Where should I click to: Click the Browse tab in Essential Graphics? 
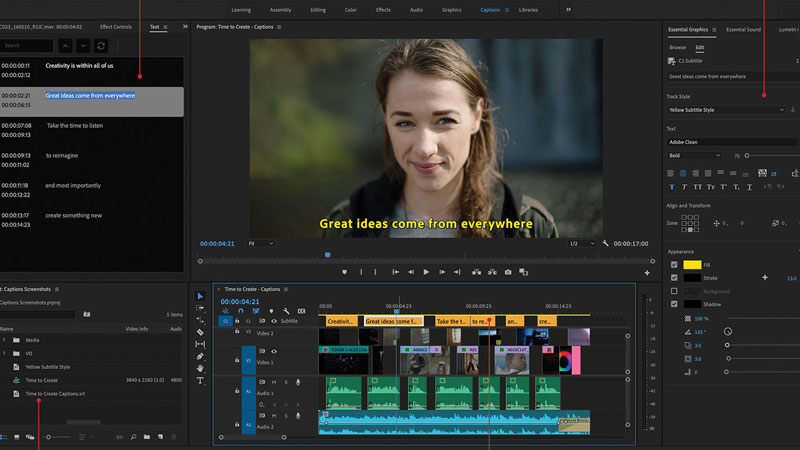point(677,47)
